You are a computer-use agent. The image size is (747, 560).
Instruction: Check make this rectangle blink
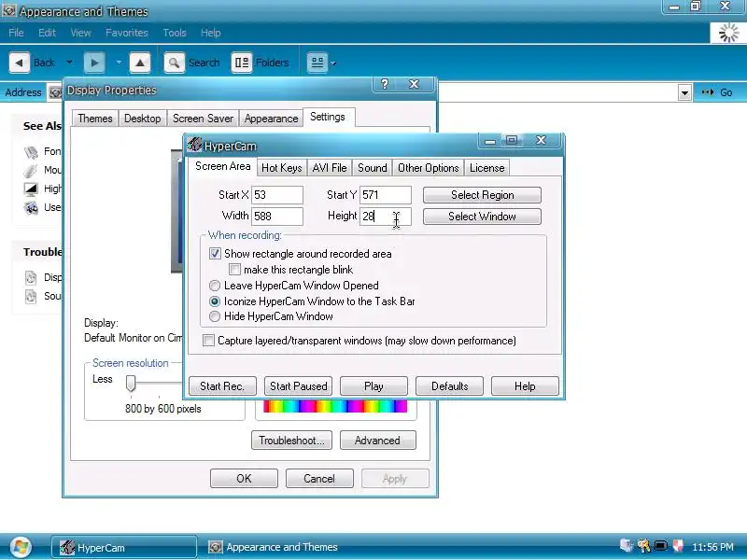click(x=234, y=270)
